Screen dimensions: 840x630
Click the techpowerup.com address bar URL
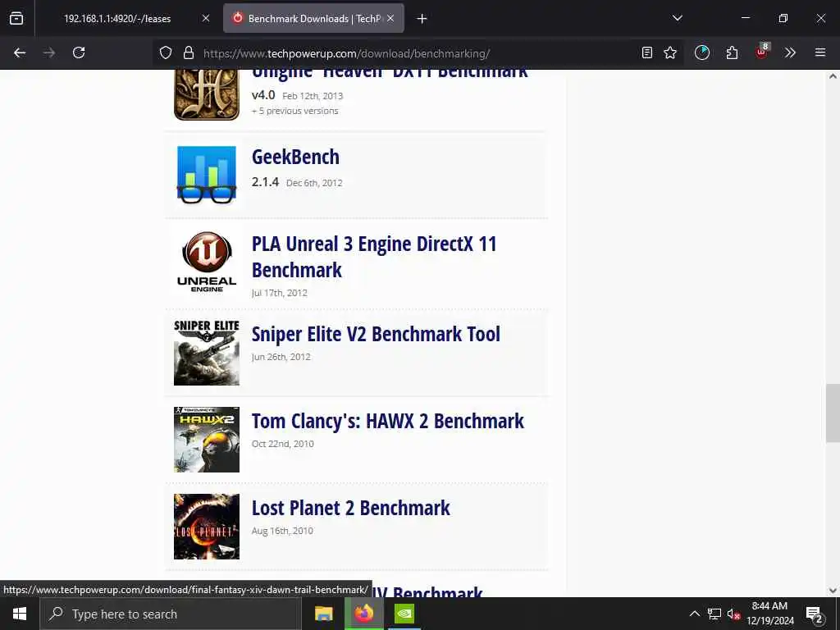pos(347,53)
